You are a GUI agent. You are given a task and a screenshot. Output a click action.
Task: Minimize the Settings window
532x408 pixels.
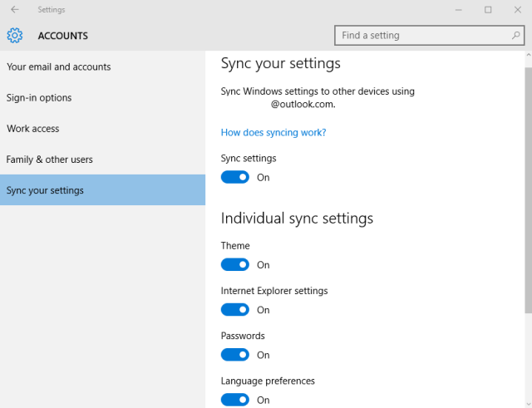[458, 10]
